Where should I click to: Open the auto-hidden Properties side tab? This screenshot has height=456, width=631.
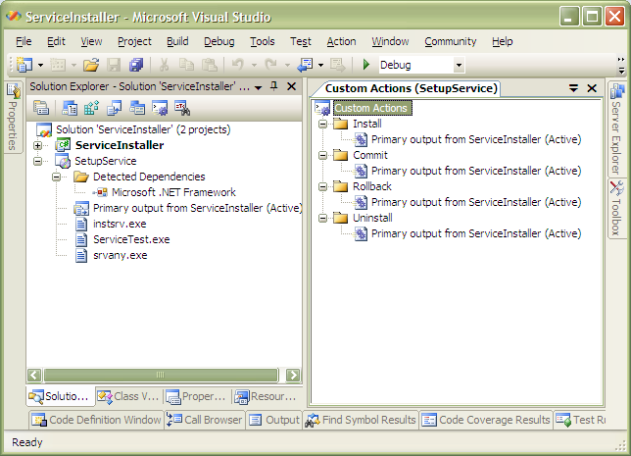[13, 117]
